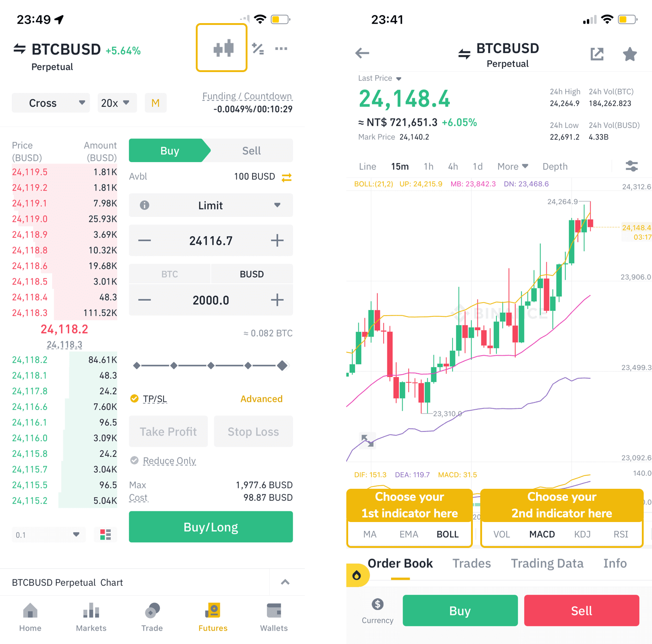Image resolution: width=652 pixels, height=644 pixels.
Task: Switch to the Depth chart tab
Action: click(555, 166)
